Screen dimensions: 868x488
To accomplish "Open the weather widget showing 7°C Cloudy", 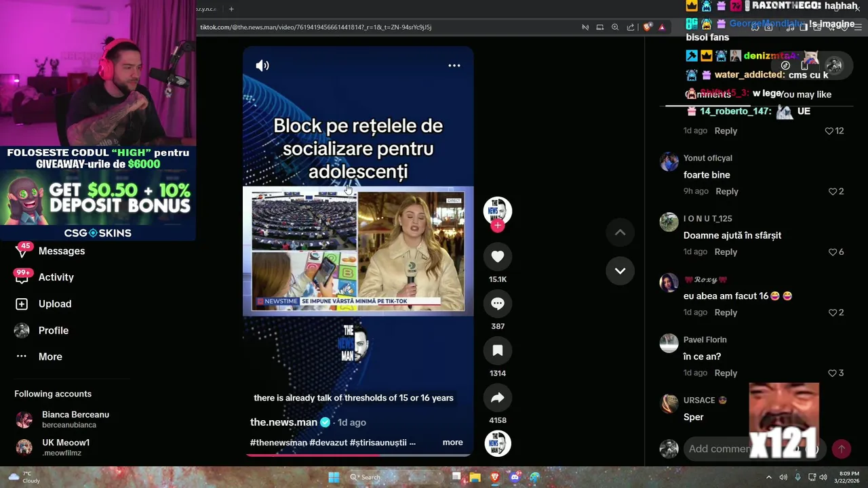I will tap(24, 477).
